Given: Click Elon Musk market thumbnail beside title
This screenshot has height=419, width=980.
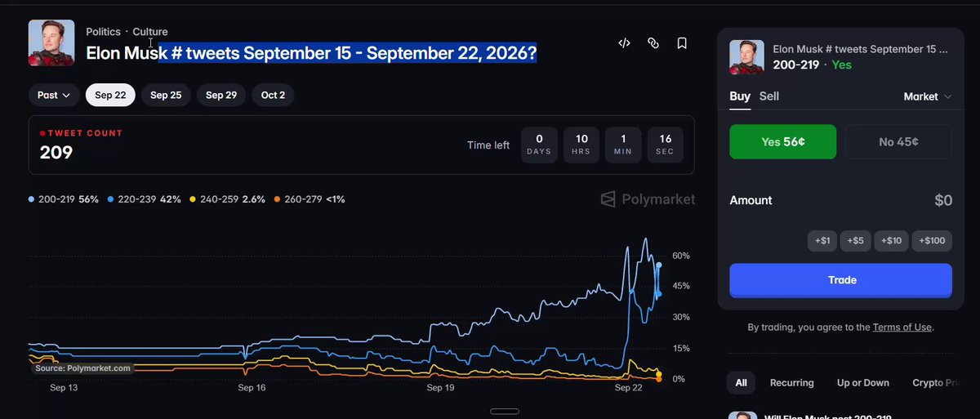Looking at the screenshot, I should pos(51,42).
